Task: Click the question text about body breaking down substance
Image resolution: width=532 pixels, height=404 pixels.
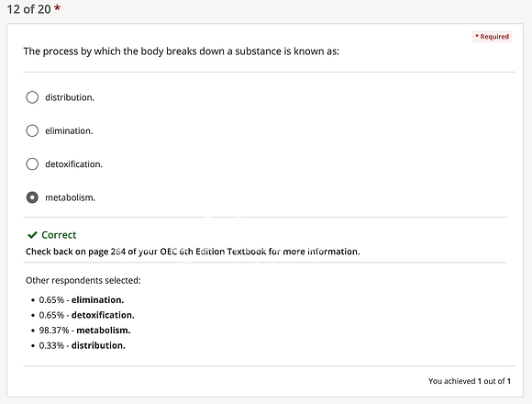Action: pyautogui.click(x=182, y=51)
